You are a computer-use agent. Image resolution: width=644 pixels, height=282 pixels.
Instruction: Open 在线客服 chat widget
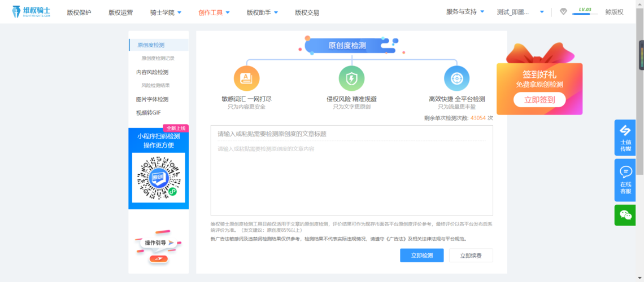(x=625, y=180)
